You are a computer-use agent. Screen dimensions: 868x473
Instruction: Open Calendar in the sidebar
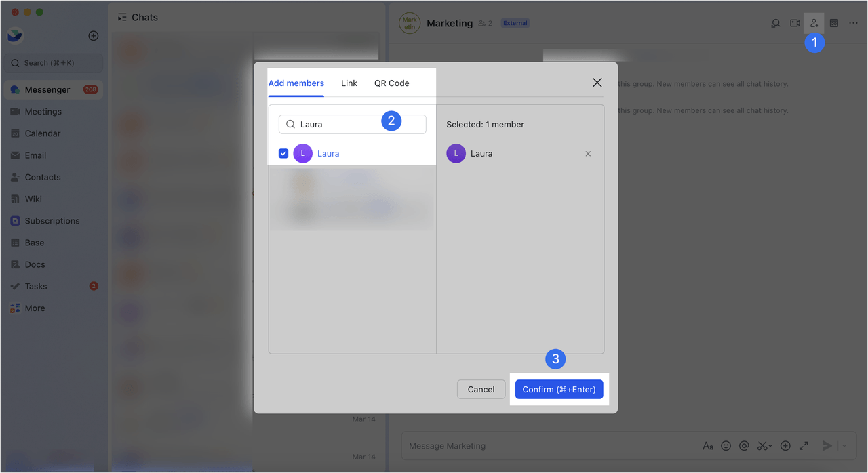43,133
